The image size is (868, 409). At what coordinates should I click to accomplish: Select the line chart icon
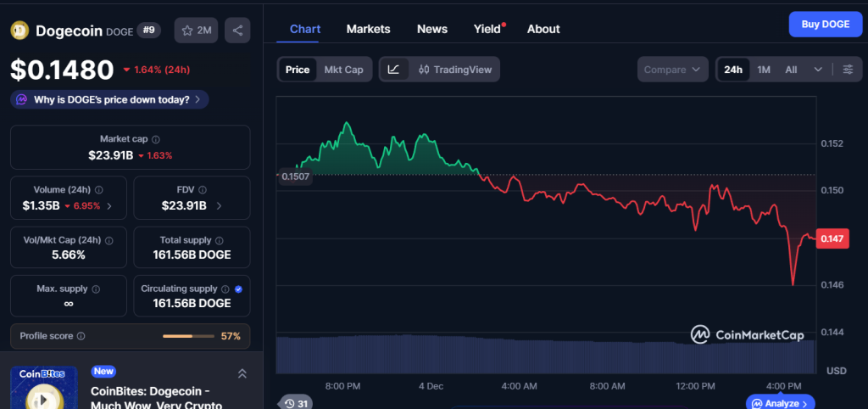(393, 70)
